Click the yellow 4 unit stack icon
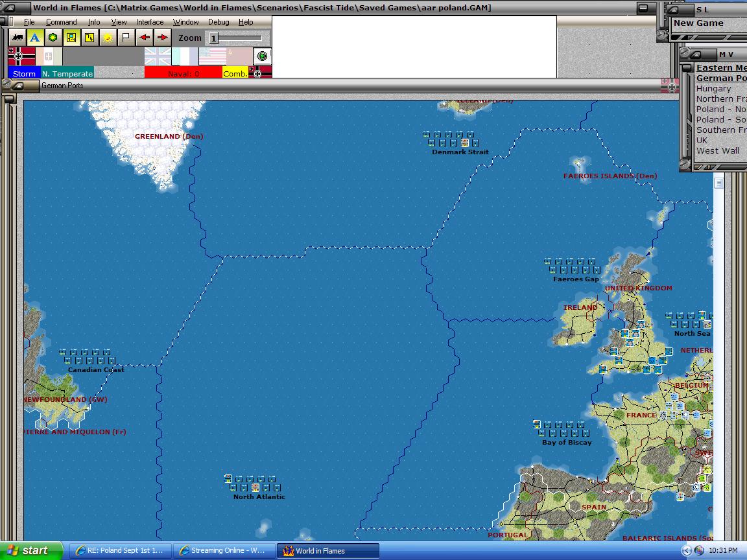This screenshot has height=560, width=747. (89, 38)
